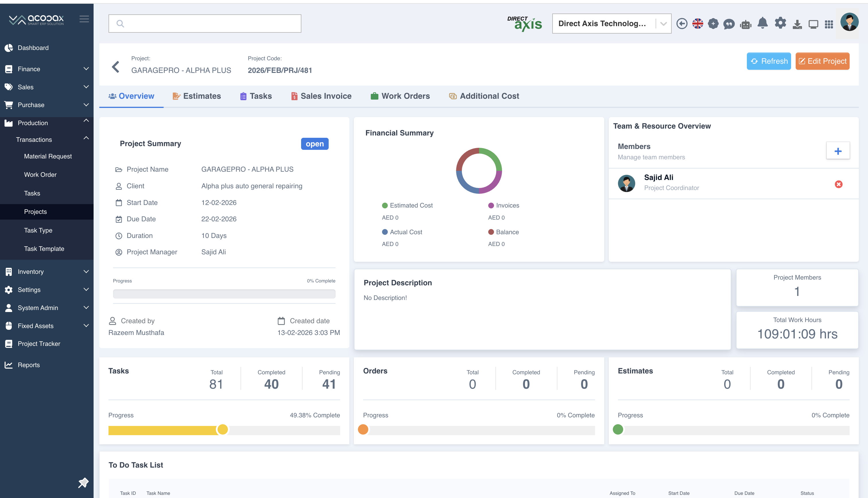The height and width of the screenshot is (498, 868).
Task: Open the user profile avatar
Action: (x=849, y=22)
